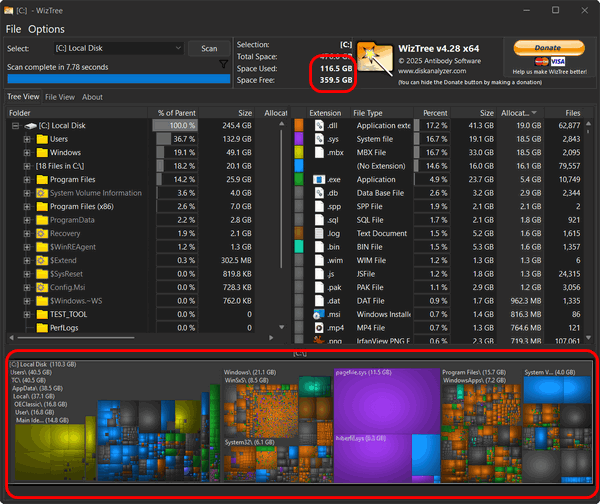The image size is (600, 504).
Task: Select the $SysReset folder row
Action: [130, 274]
